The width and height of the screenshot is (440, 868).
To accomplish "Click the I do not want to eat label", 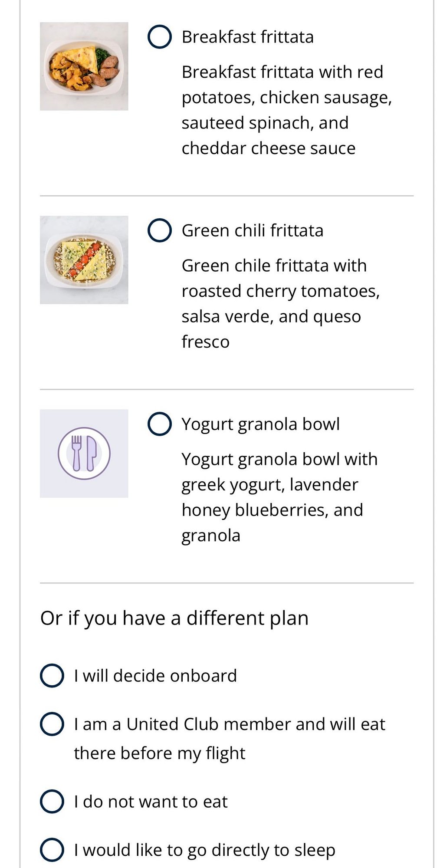I will point(151,802).
